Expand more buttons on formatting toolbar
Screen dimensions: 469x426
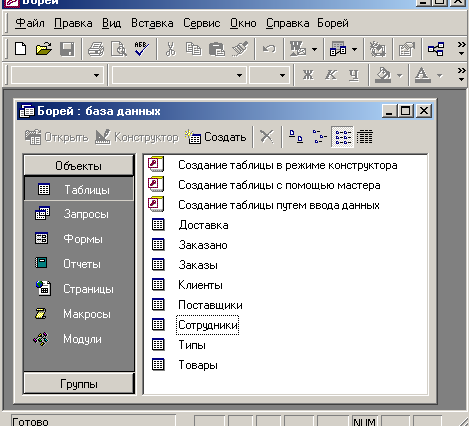click(x=461, y=75)
